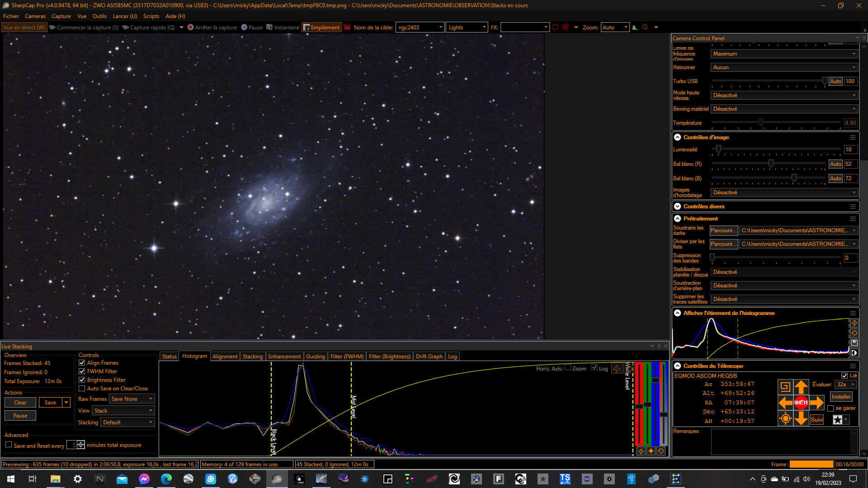The width and height of the screenshot is (868, 488).
Task: Collapse the Prétraitement section
Action: 677,219
